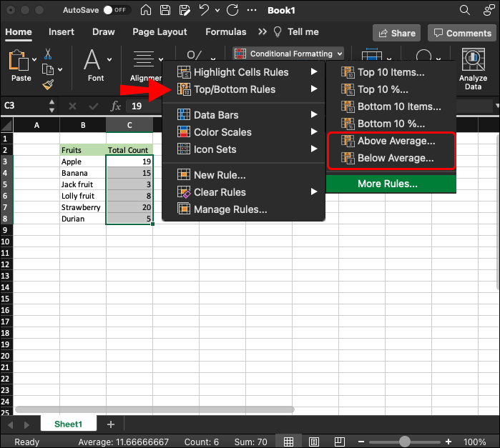Add a new sheet with plus button

coord(110,424)
